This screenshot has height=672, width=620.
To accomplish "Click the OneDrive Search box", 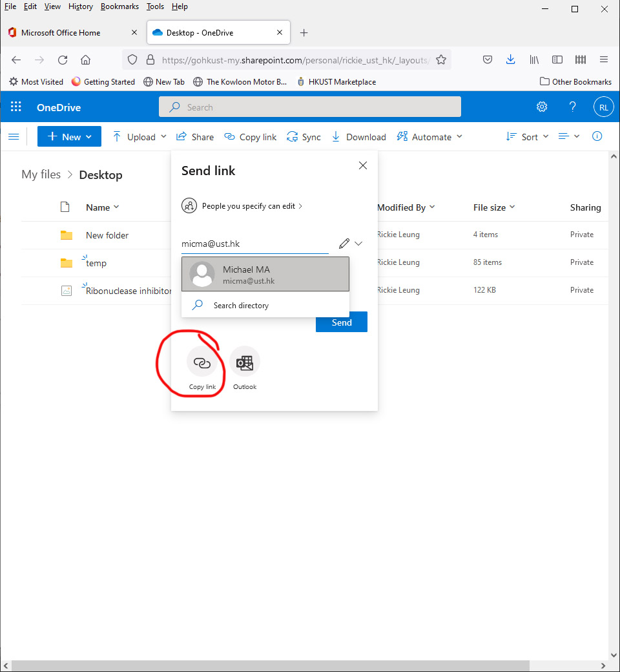I will click(x=310, y=107).
